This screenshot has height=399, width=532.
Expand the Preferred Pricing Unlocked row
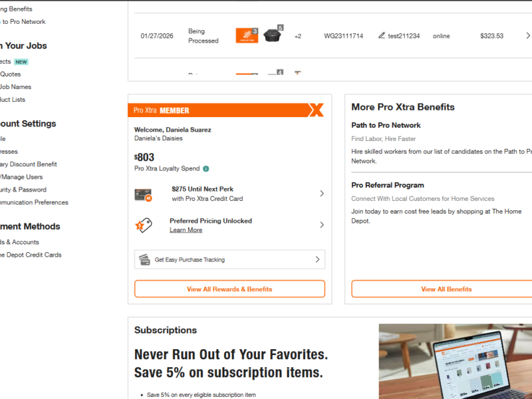coord(322,225)
